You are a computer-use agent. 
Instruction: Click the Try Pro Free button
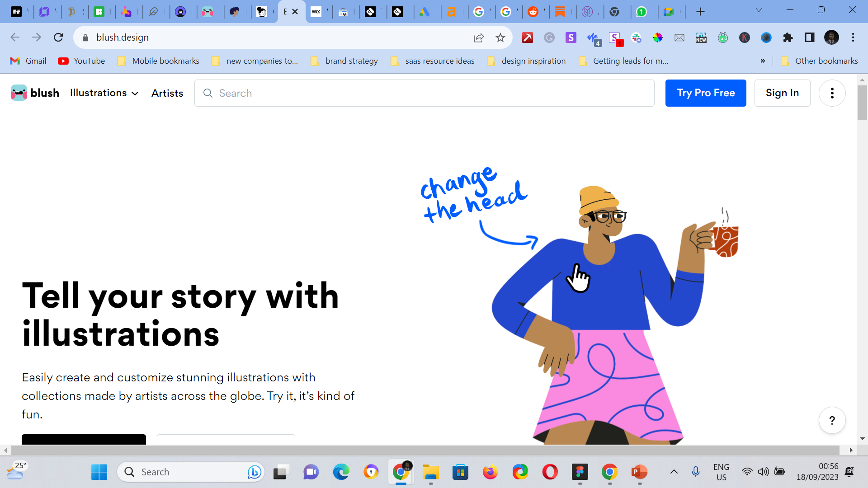tap(705, 93)
